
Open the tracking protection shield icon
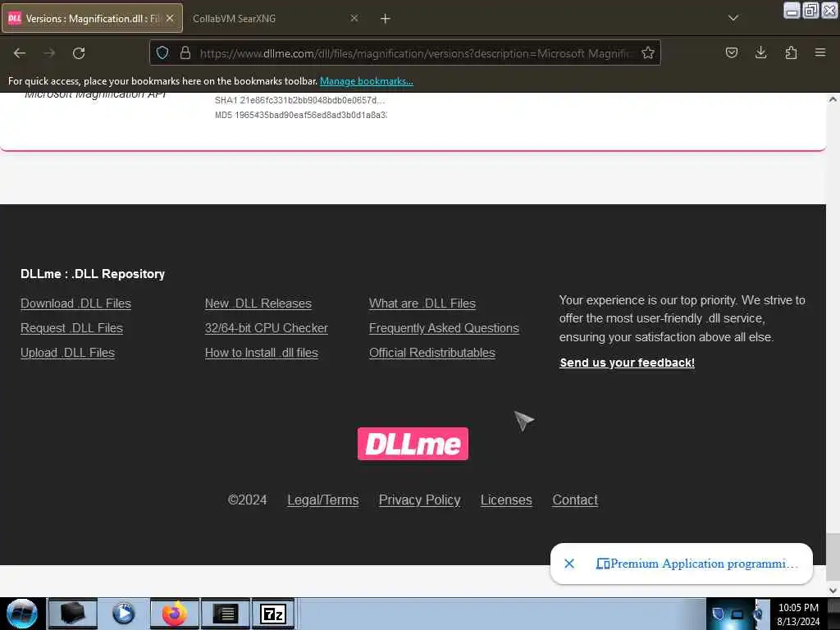point(162,52)
